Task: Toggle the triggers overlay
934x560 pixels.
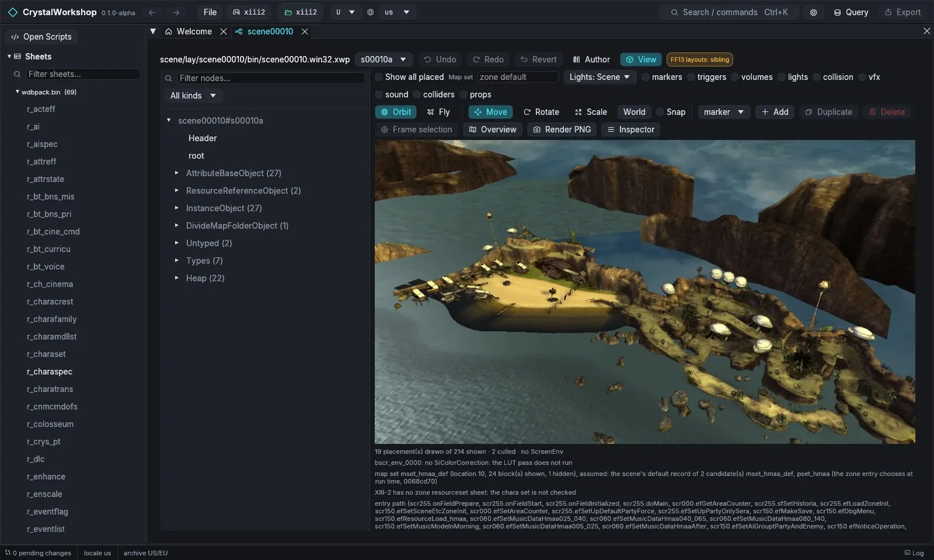Action: (x=691, y=77)
